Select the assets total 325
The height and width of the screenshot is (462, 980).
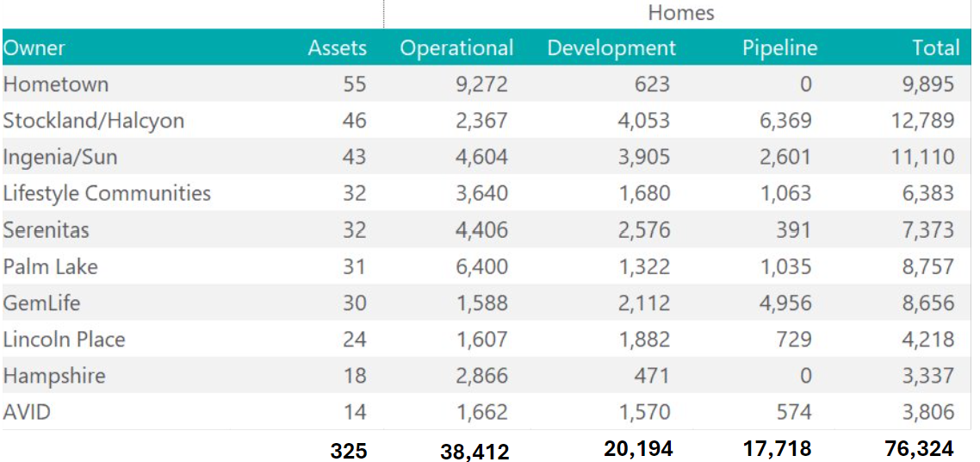(348, 451)
